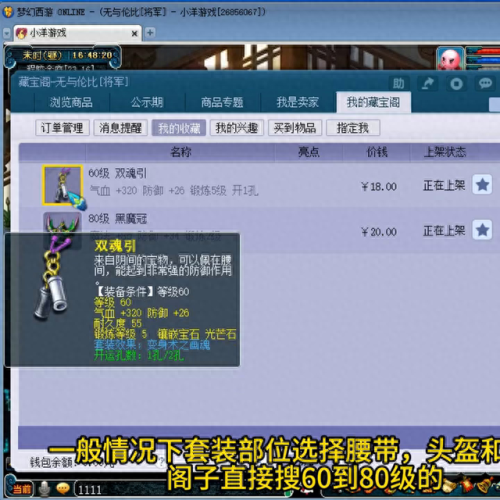Close the 小洋游戏 browser tab

pyautogui.click(x=134, y=33)
